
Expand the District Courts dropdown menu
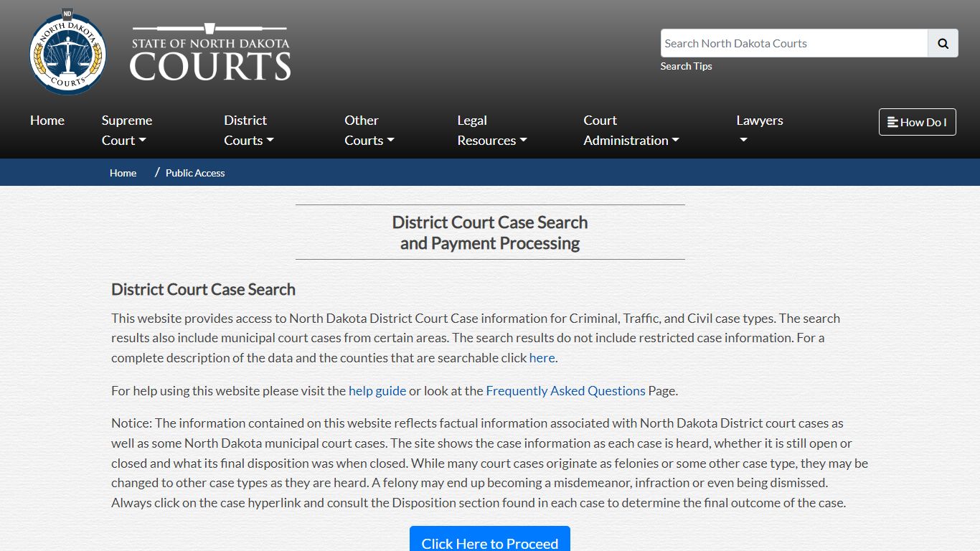click(248, 130)
